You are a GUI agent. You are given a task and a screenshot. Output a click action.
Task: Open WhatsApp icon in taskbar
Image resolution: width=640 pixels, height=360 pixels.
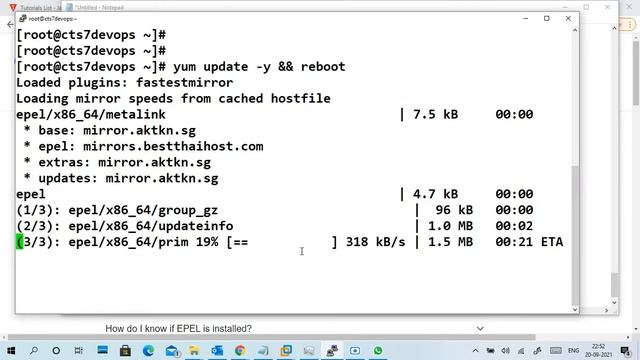pyautogui.click(x=378, y=350)
